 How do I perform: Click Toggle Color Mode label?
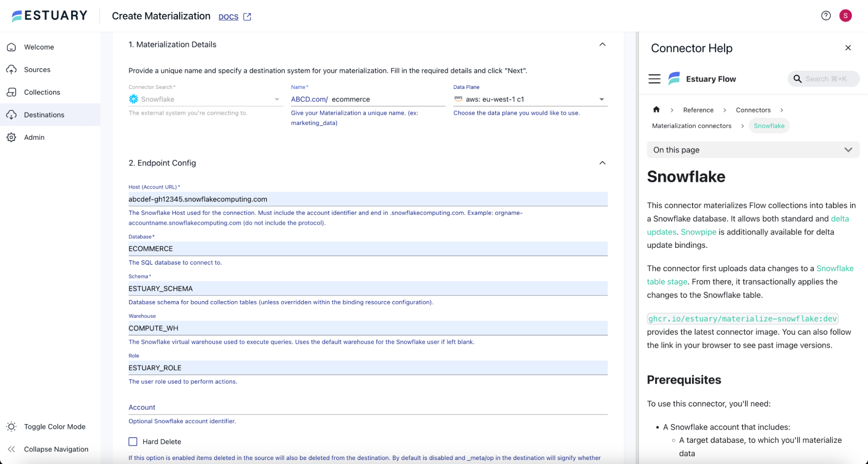[55, 427]
